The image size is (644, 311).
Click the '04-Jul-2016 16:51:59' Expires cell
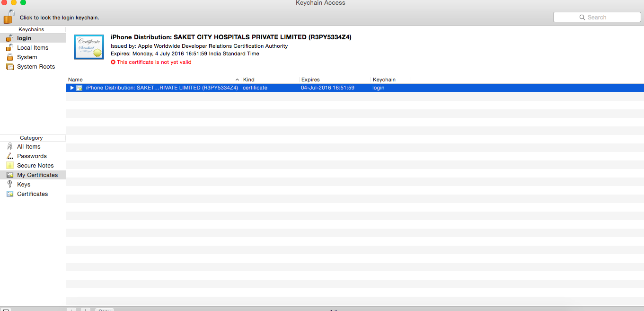[327, 88]
